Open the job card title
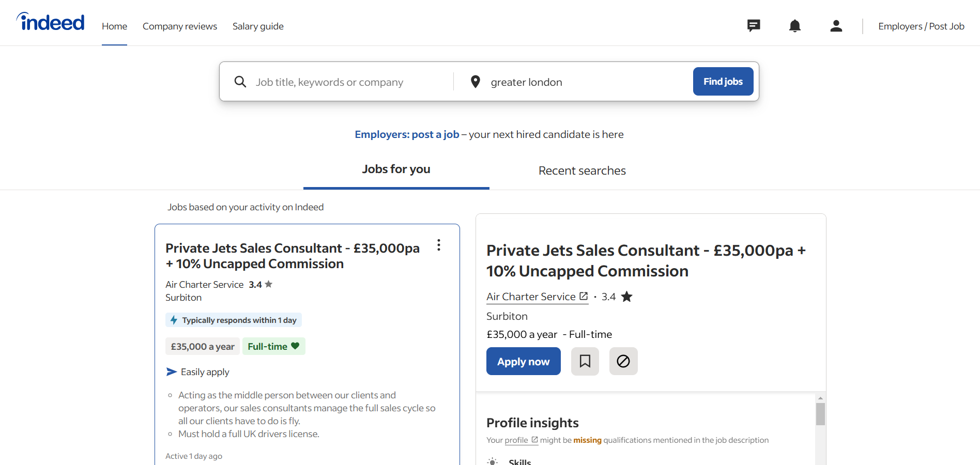 tap(293, 256)
